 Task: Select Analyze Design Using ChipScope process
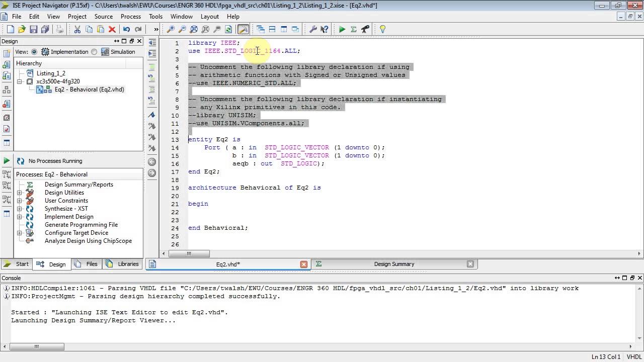(x=88, y=241)
